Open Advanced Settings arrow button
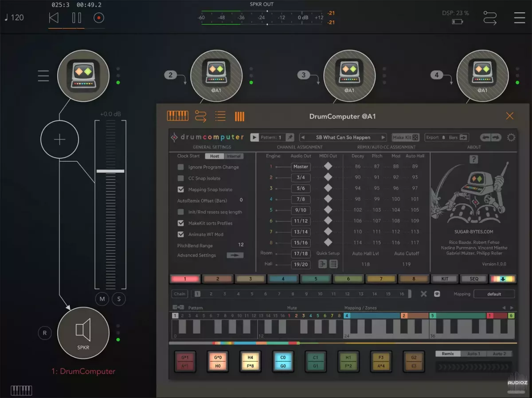The image size is (532, 398). click(x=235, y=255)
